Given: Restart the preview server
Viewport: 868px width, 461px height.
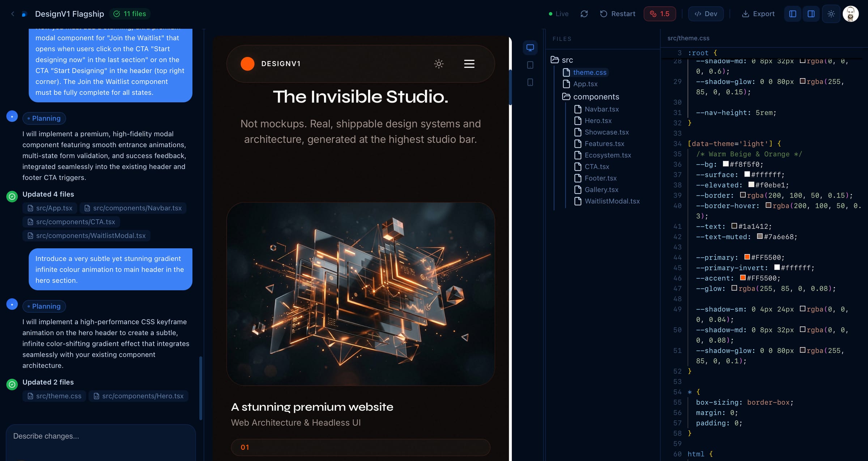Looking at the screenshot, I should pyautogui.click(x=618, y=14).
